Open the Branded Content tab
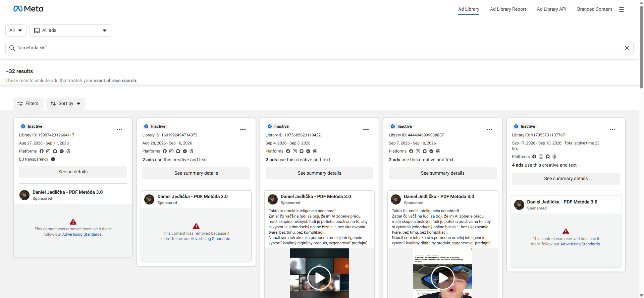The height and width of the screenshot is (298, 644). coord(594,9)
